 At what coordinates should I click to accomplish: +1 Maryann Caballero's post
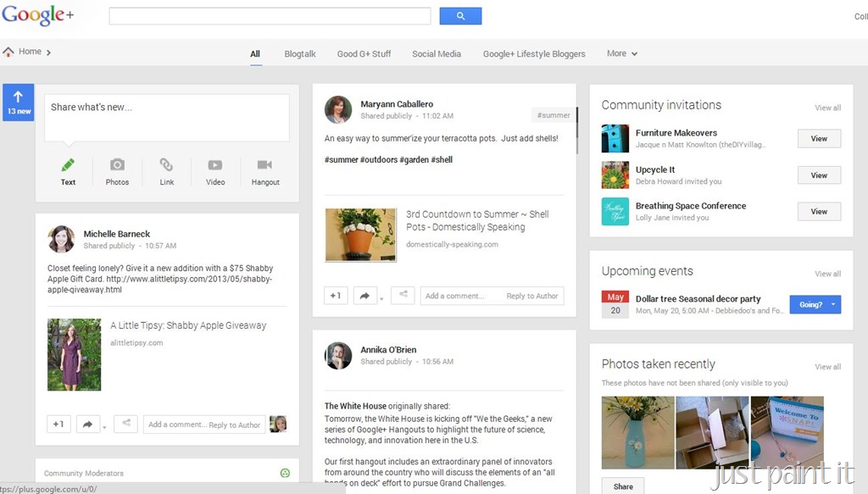[x=336, y=296]
